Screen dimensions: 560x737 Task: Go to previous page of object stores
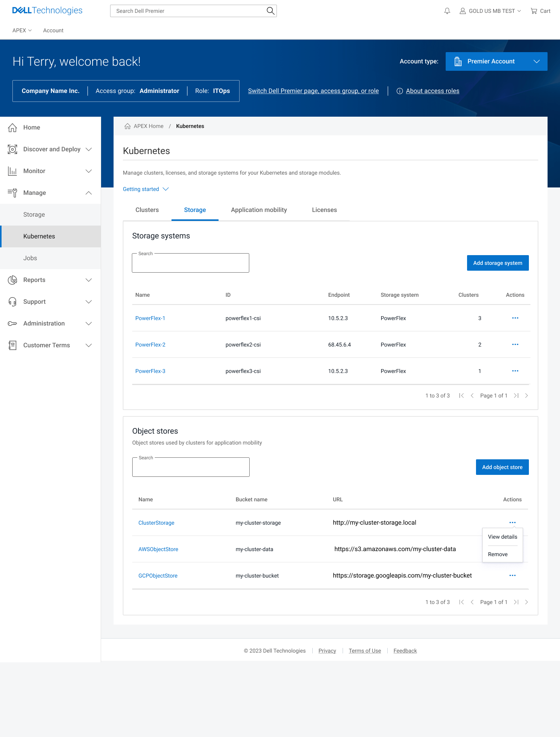click(472, 602)
